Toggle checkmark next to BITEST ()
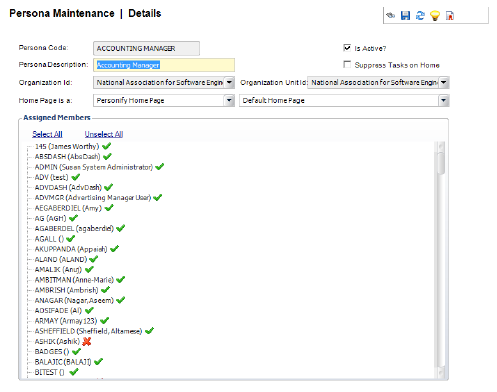The height and width of the screenshot is (392, 497). tap(74, 372)
